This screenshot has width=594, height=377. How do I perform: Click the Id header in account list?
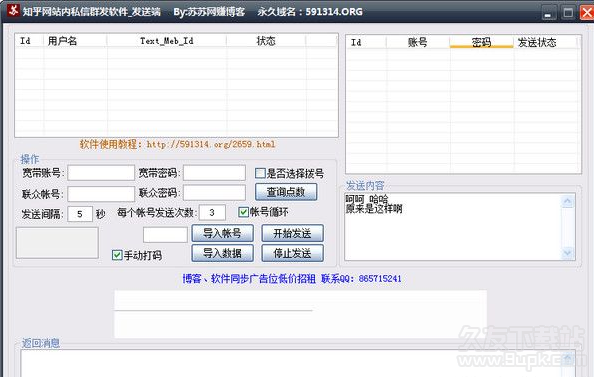pos(366,42)
